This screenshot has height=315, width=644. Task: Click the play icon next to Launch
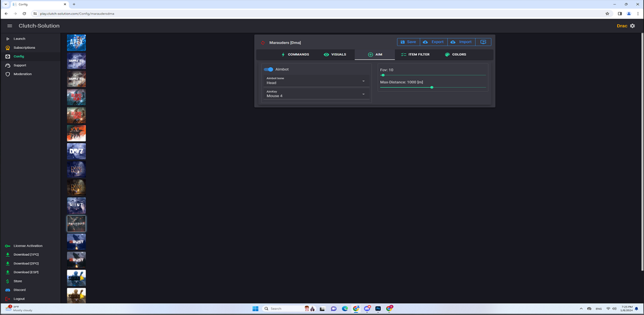tap(8, 39)
